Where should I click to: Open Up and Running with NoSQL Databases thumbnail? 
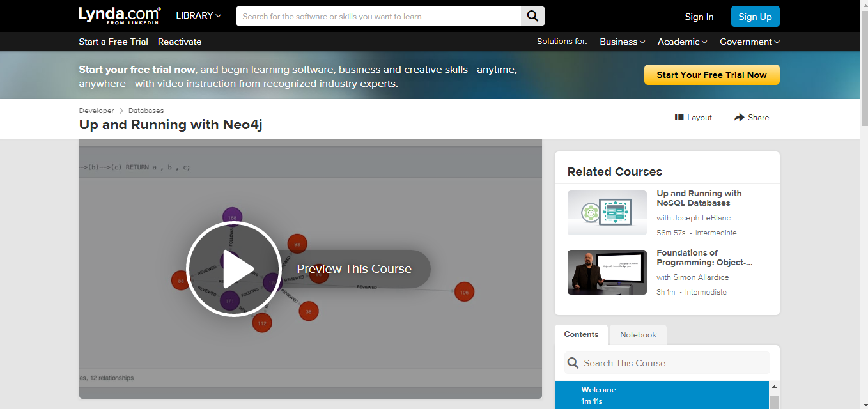click(x=607, y=213)
